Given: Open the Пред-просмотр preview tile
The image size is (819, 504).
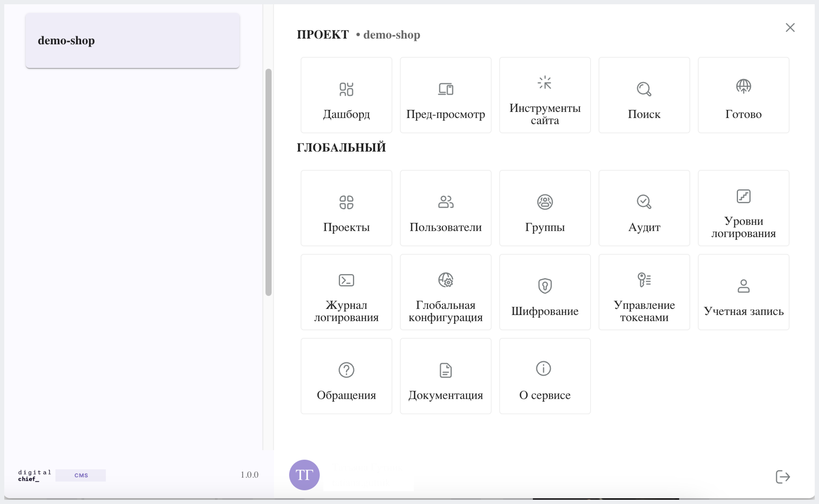Looking at the screenshot, I should tap(446, 95).
